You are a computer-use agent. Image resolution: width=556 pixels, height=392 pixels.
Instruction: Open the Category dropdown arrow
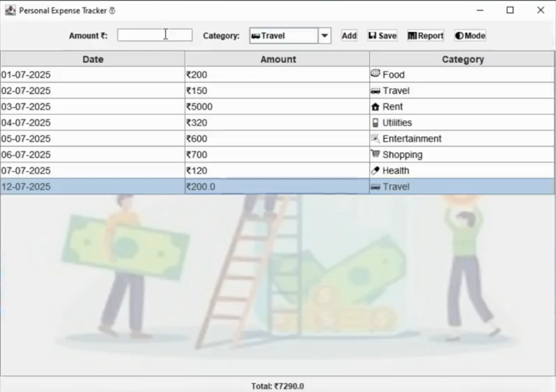click(x=324, y=36)
